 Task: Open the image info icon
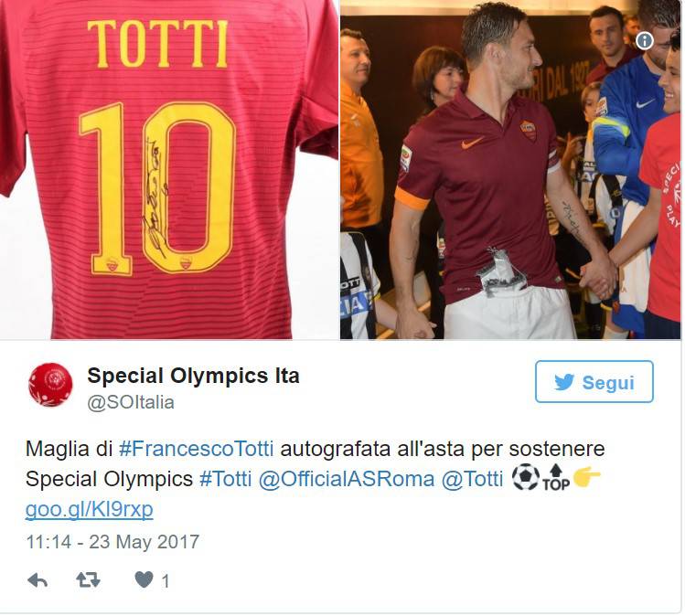click(645, 40)
